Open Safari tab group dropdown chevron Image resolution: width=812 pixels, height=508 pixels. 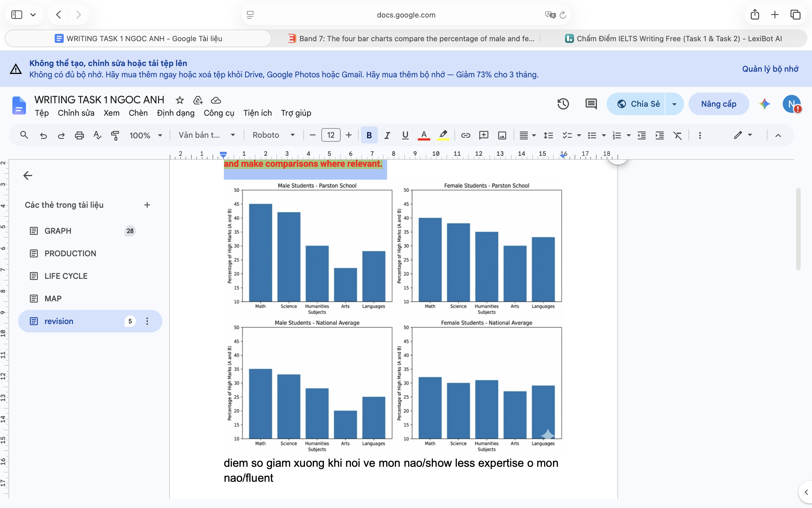33,15
